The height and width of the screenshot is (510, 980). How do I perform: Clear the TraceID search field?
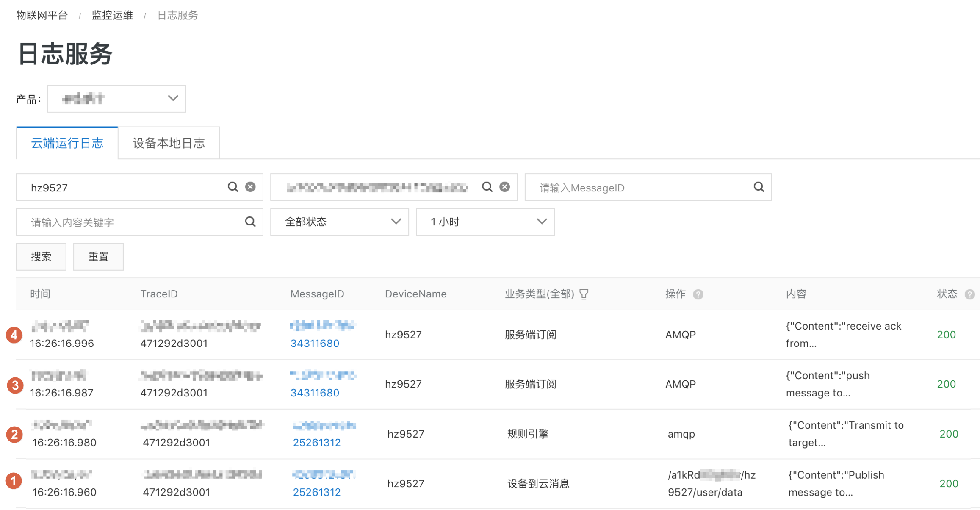pos(505,187)
